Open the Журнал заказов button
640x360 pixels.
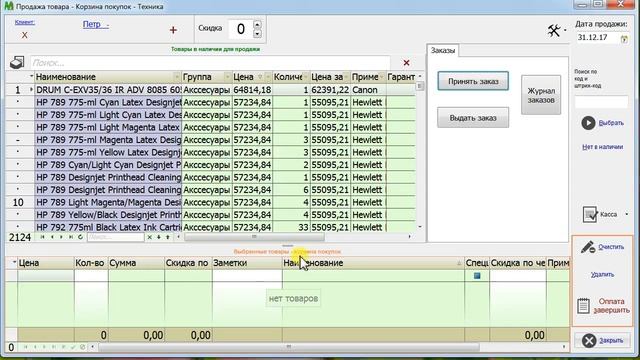541,95
